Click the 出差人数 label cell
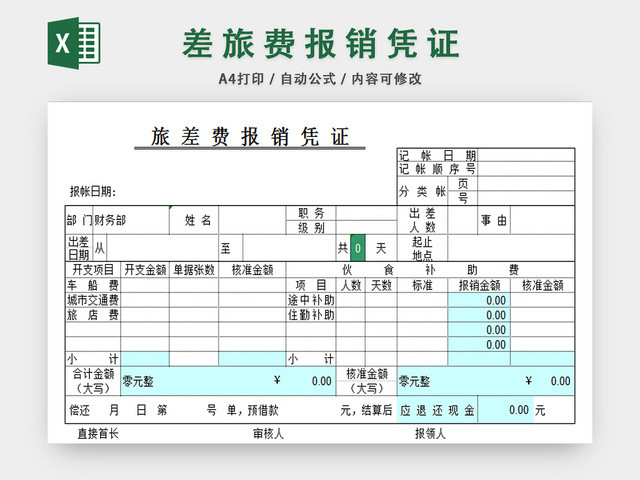The height and width of the screenshot is (480, 640). coord(422,220)
